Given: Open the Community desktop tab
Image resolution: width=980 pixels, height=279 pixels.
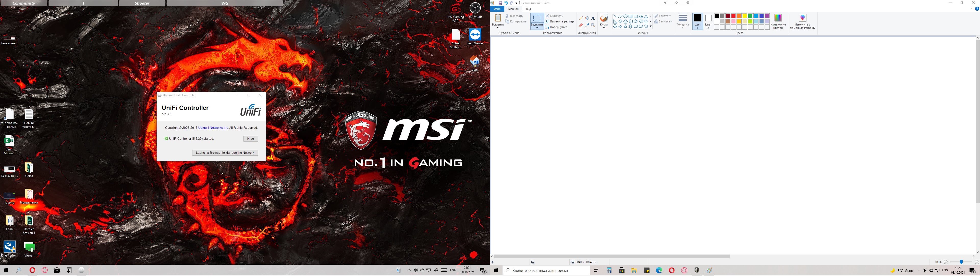Looking at the screenshot, I should point(23,3).
